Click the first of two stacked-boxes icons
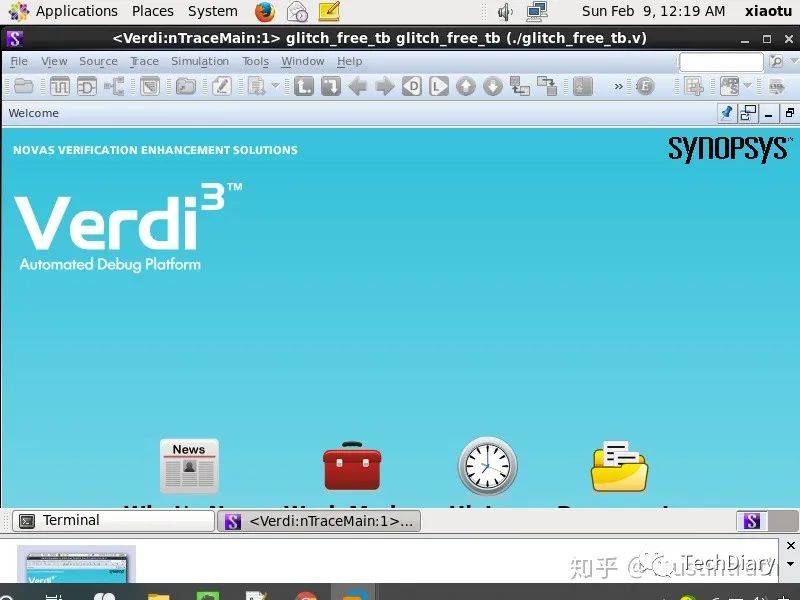The image size is (800, 600). coord(520,86)
